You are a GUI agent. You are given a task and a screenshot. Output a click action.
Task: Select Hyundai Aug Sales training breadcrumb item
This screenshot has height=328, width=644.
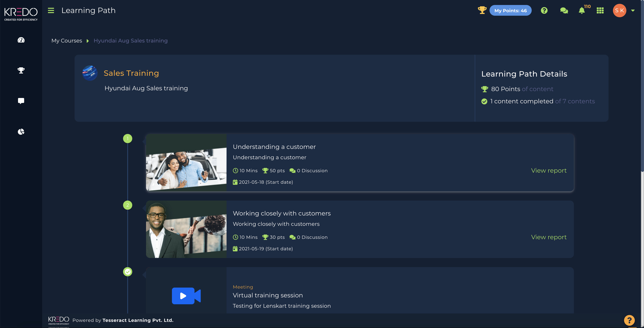(131, 40)
